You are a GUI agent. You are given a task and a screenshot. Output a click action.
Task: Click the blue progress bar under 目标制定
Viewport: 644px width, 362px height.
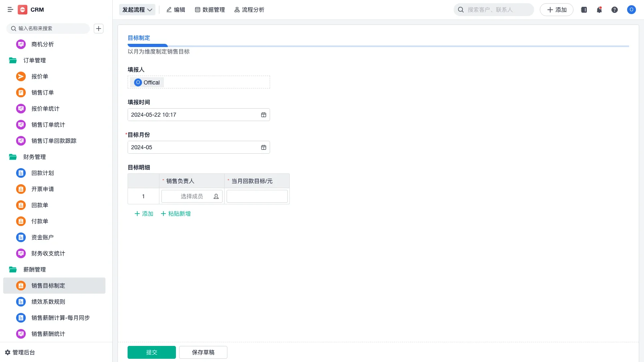(x=148, y=45)
